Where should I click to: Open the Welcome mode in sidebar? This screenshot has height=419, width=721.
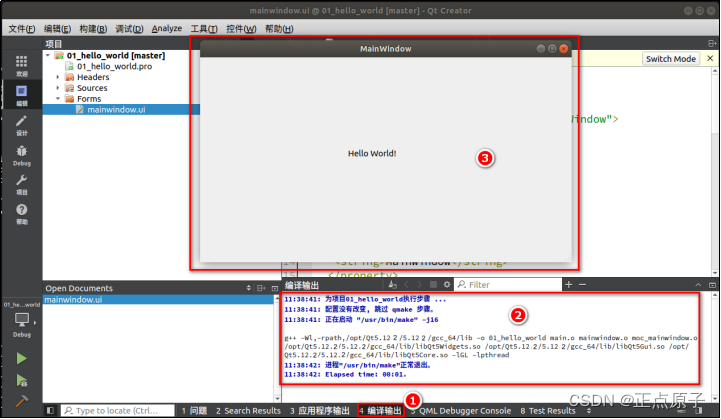(22, 66)
